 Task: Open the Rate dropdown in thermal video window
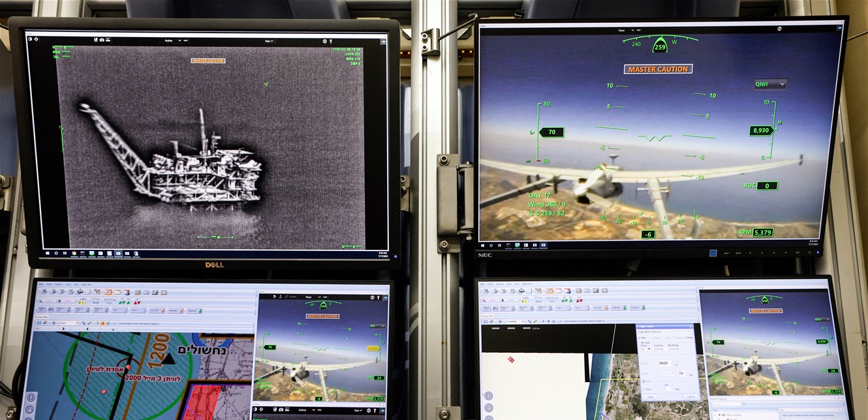pyautogui.click(x=268, y=41)
